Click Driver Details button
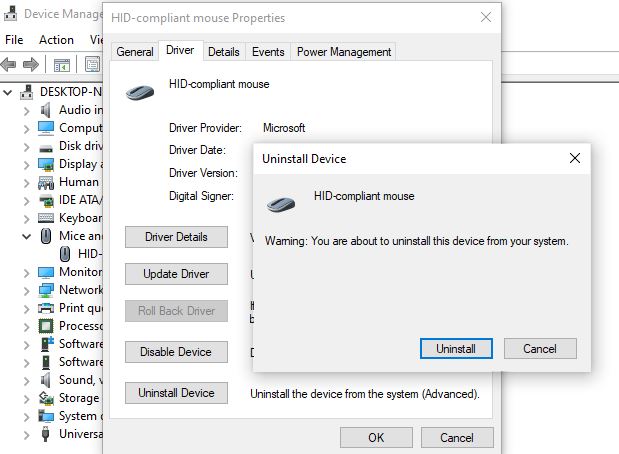The height and width of the screenshot is (454, 619). click(176, 237)
